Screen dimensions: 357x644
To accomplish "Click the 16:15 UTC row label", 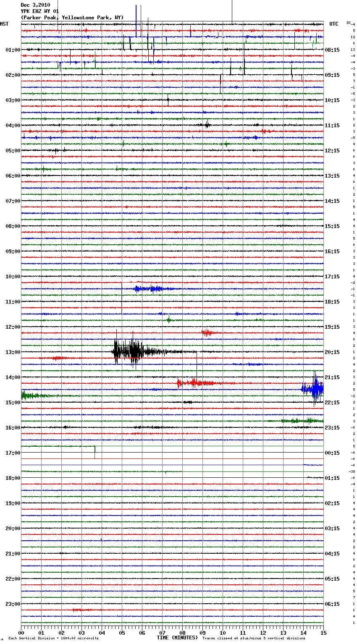I will click(x=332, y=251).
